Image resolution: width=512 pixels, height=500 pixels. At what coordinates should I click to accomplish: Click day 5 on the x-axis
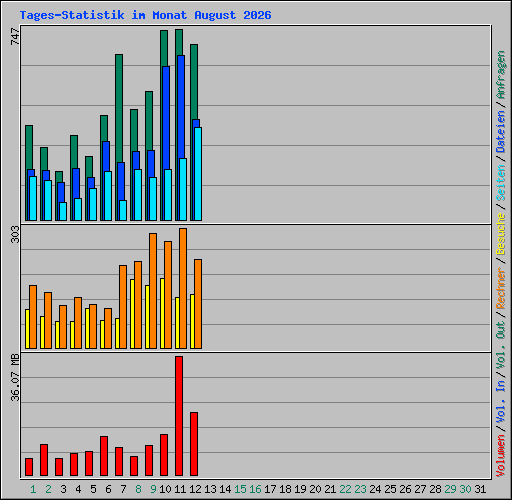[93, 489]
